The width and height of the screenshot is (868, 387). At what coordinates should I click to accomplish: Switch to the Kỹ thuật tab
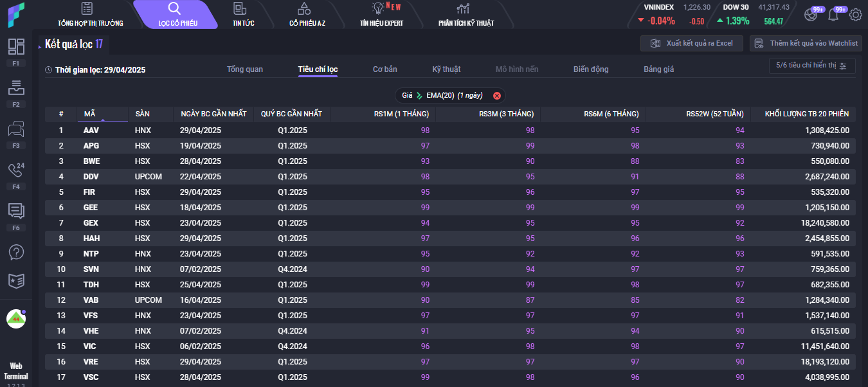coord(446,69)
